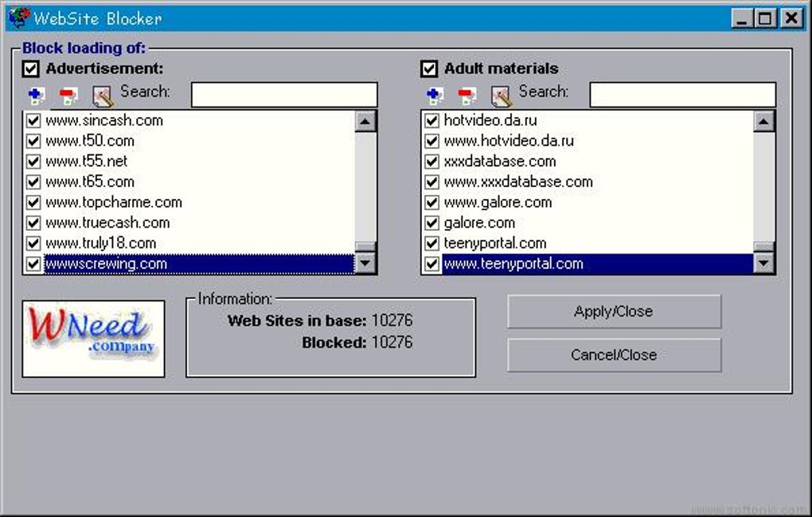This screenshot has height=517, width=812.
Task: Focus the Adult materials search field
Action: point(682,95)
